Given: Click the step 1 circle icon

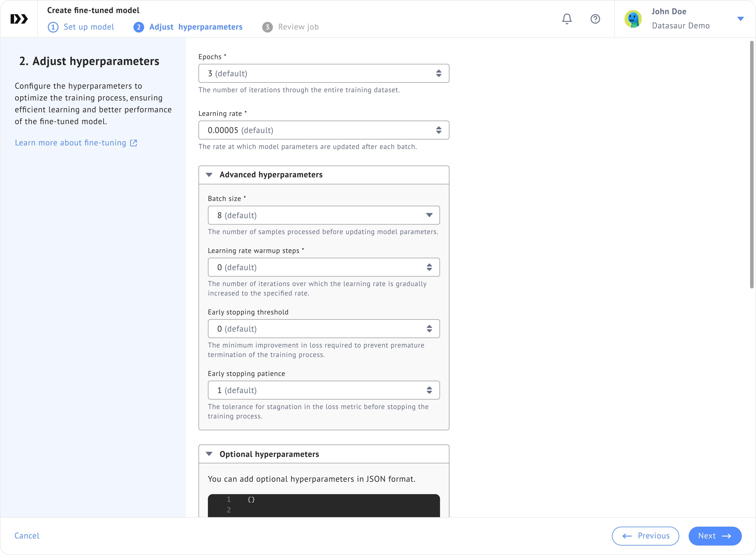Looking at the screenshot, I should point(53,27).
